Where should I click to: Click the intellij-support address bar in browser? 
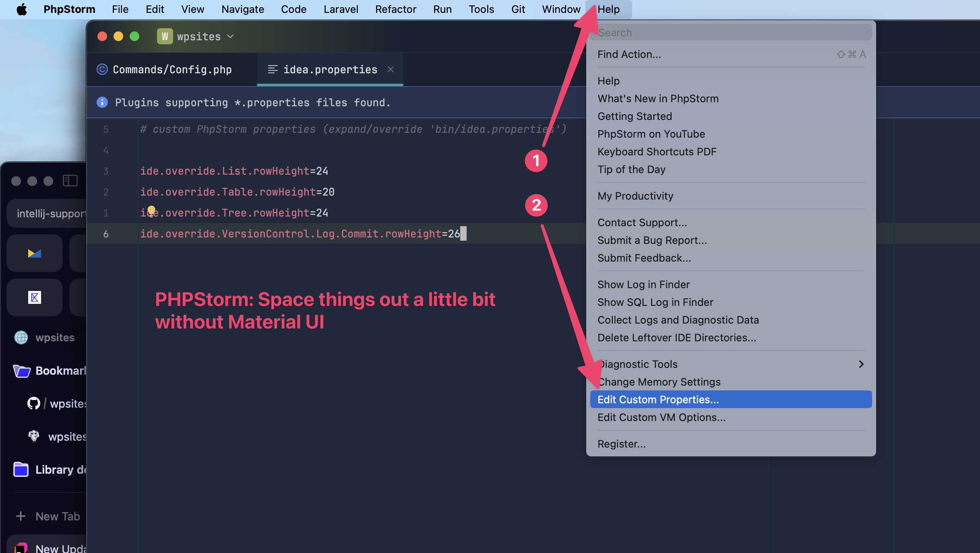pyautogui.click(x=47, y=213)
